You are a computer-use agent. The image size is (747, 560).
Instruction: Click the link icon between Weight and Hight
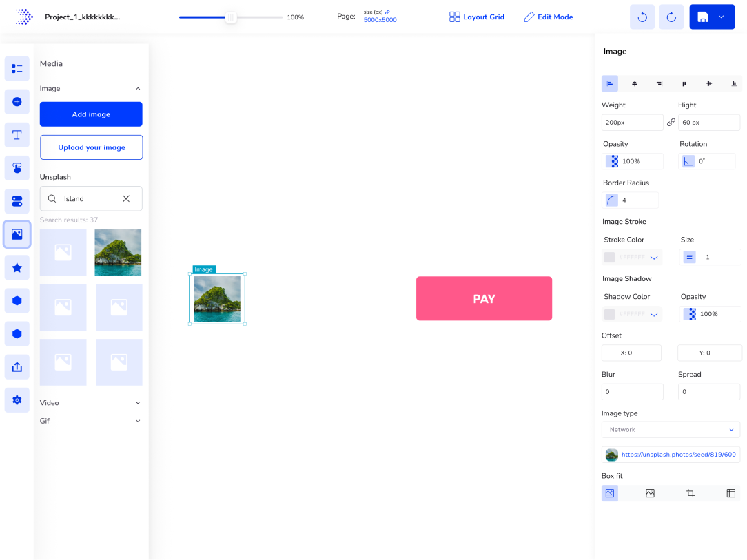coord(671,122)
